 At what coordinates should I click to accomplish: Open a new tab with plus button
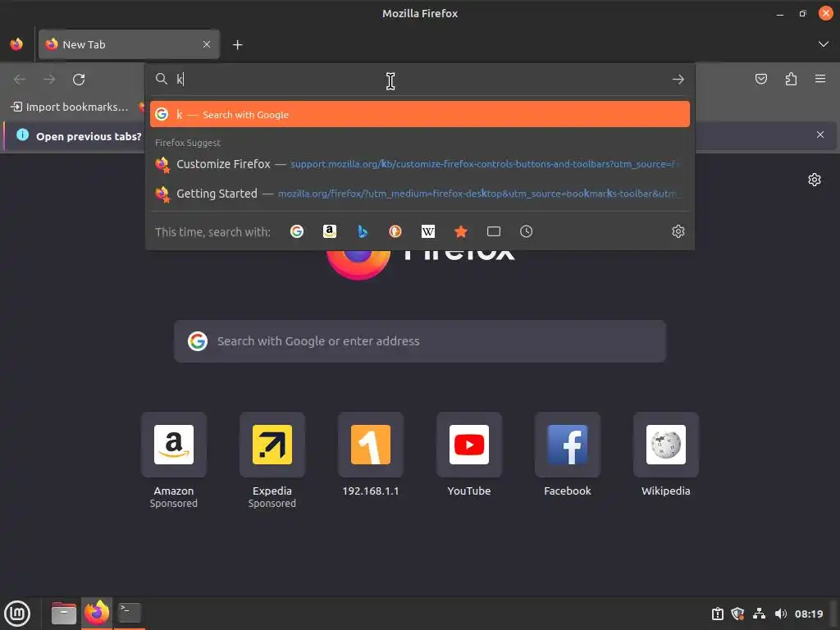(238, 45)
